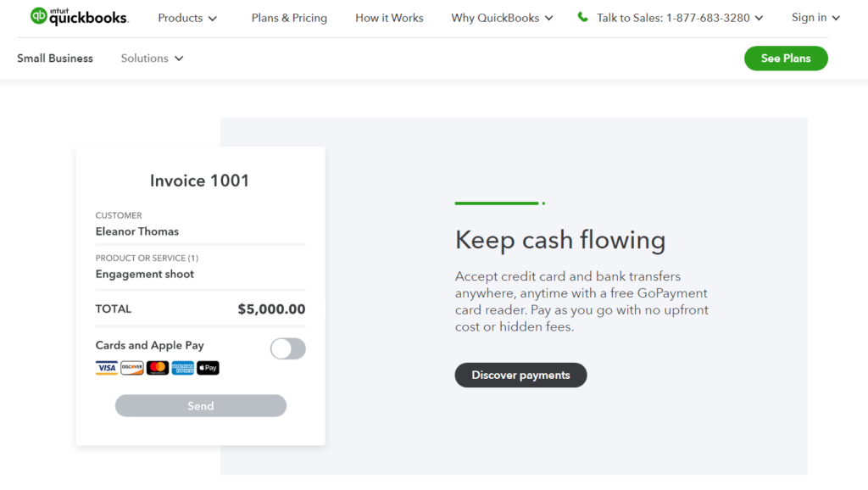Click the Mastercard icon

click(157, 368)
